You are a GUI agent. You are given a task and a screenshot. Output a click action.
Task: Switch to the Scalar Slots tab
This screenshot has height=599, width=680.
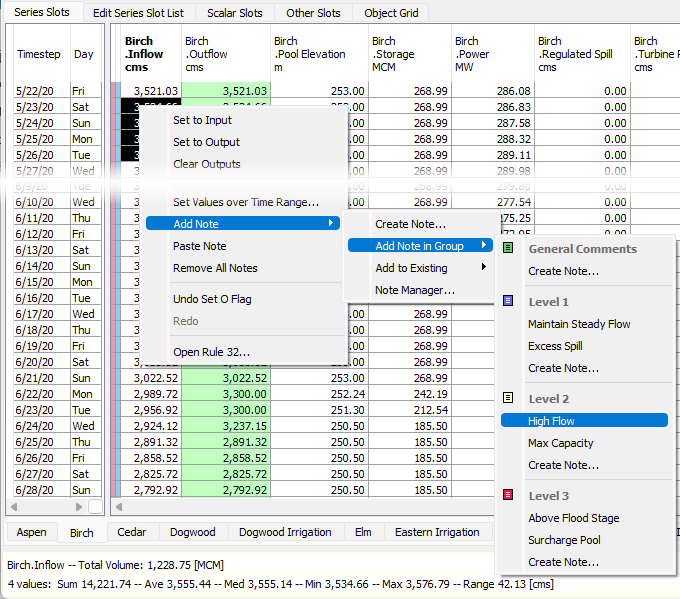(235, 13)
